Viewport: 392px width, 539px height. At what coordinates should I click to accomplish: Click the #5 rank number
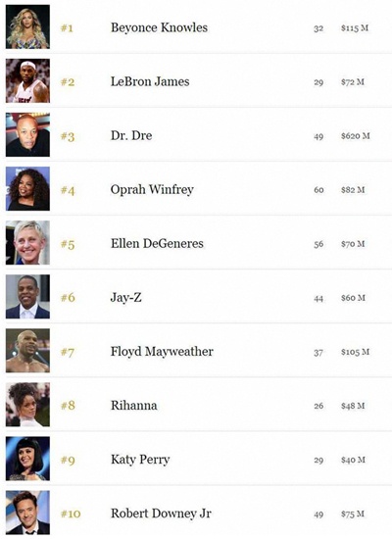point(68,244)
